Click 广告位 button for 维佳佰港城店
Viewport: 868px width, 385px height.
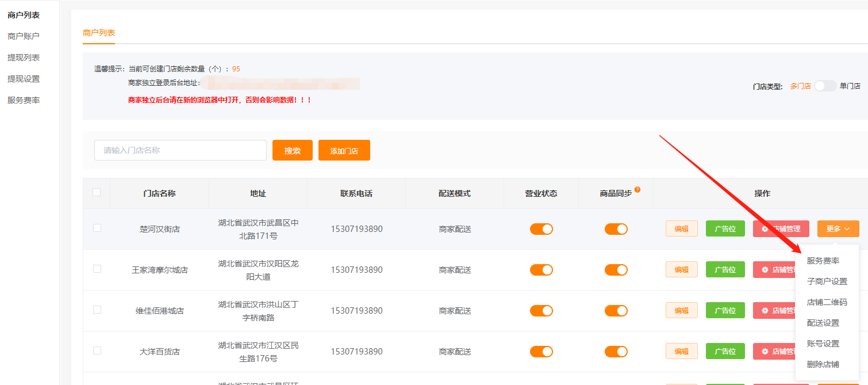pos(725,311)
